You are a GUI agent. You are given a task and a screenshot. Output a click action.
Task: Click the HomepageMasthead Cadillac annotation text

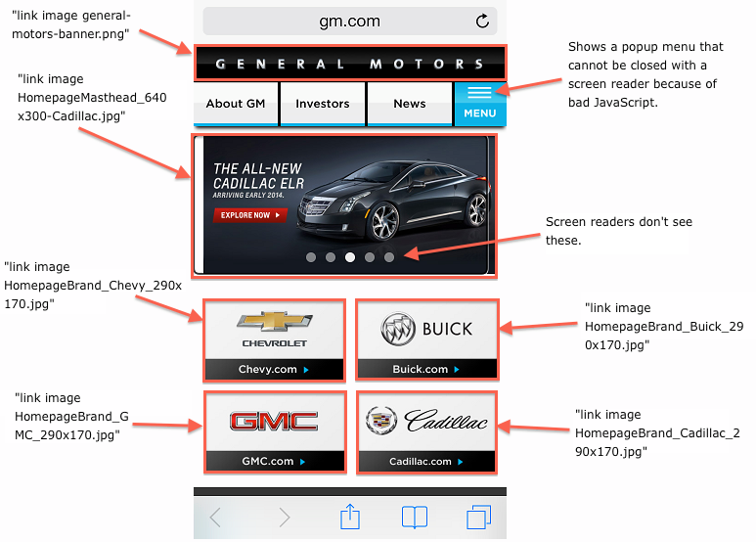92,98
